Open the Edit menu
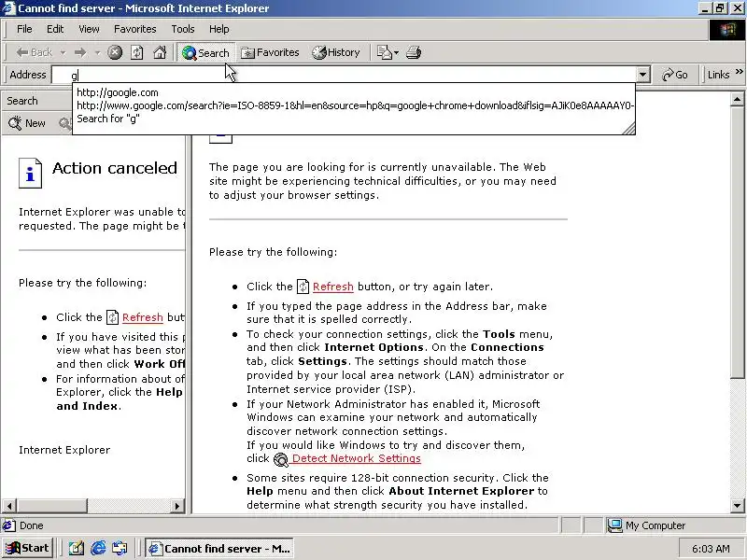Viewport: 747px width, 560px height. tap(55, 29)
